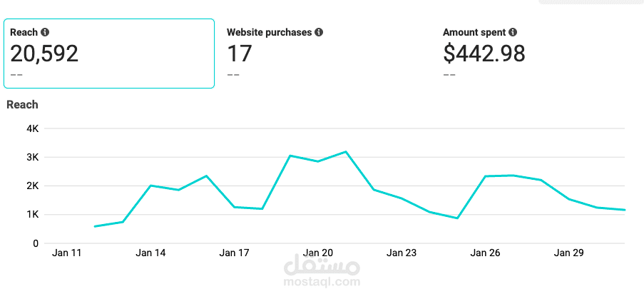Click the Jan 14 axis label
The width and height of the screenshot is (644, 294).
point(150,253)
